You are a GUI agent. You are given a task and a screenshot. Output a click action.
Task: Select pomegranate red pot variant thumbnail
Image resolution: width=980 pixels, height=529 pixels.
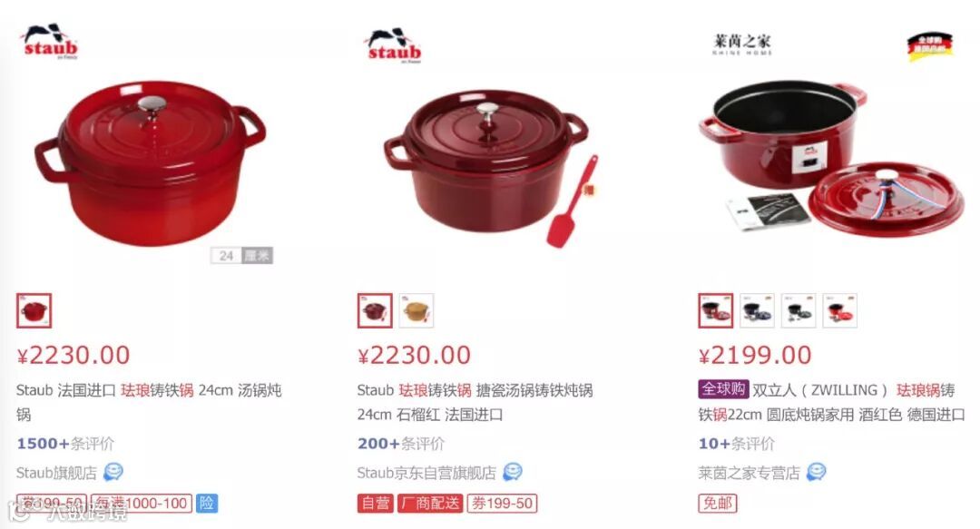click(x=375, y=310)
